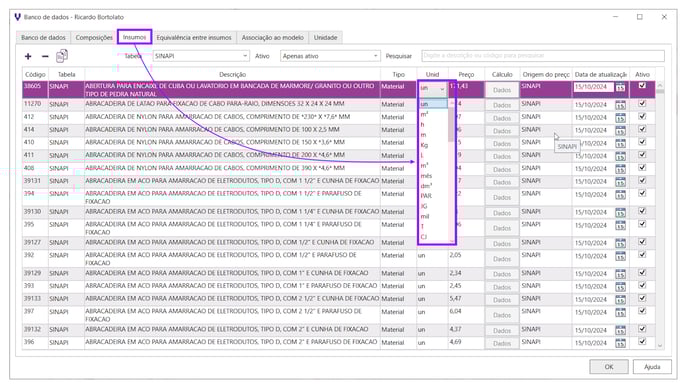Open calendar icon for row 397
The image size is (688, 387).
(x=620, y=312)
